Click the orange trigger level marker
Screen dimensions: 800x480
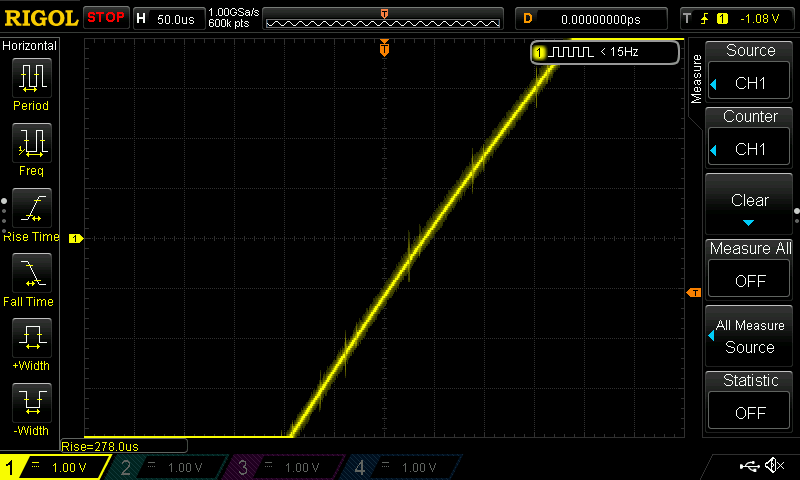(x=692, y=292)
